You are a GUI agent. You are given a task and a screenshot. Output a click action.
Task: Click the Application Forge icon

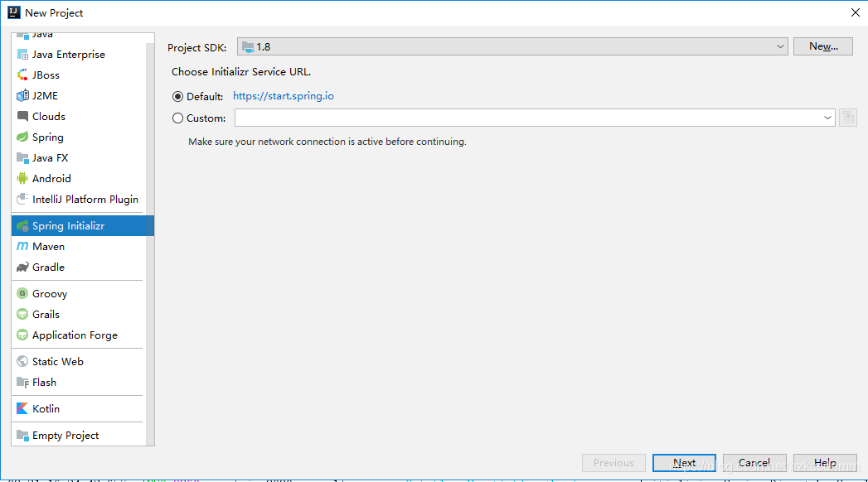[22, 335]
